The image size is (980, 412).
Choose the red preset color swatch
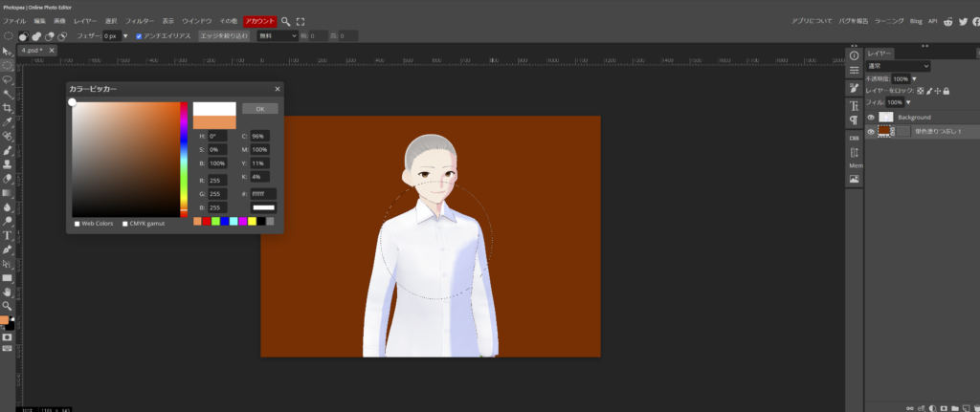pyautogui.click(x=207, y=221)
